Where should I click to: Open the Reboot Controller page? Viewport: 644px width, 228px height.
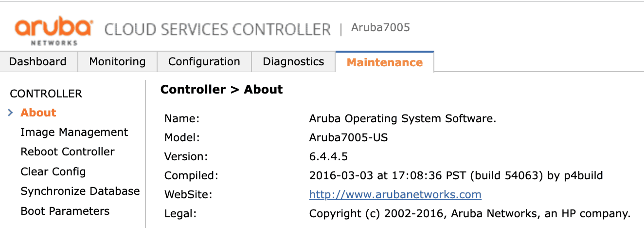[x=68, y=152]
